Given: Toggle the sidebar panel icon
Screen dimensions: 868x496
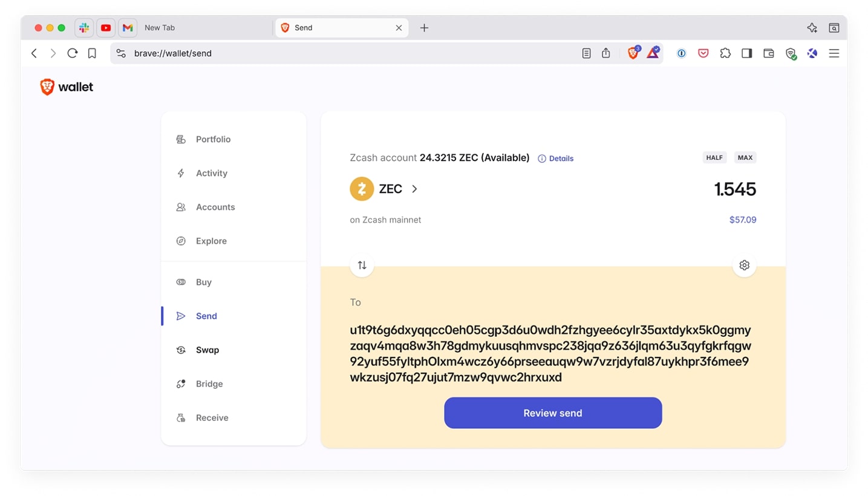Looking at the screenshot, I should coord(747,53).
